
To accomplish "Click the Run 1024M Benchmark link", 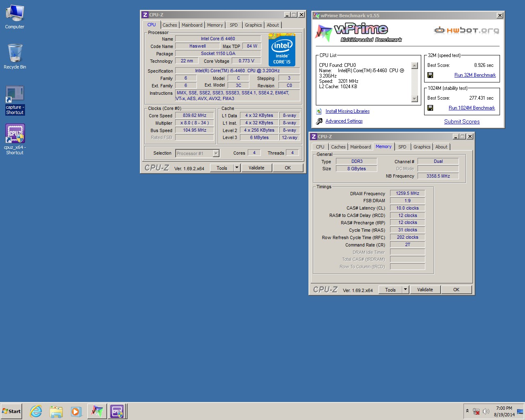I will pyautogui.click(x=472, y=108).
